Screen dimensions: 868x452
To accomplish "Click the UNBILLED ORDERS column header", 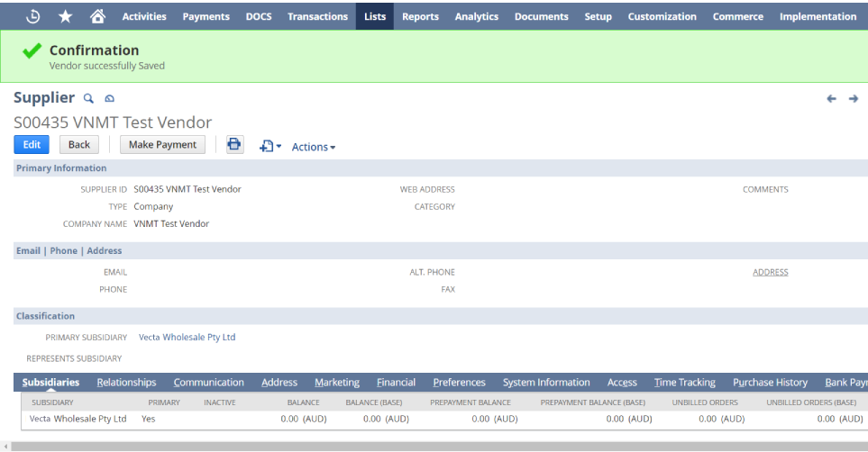I will pos(705,402).
